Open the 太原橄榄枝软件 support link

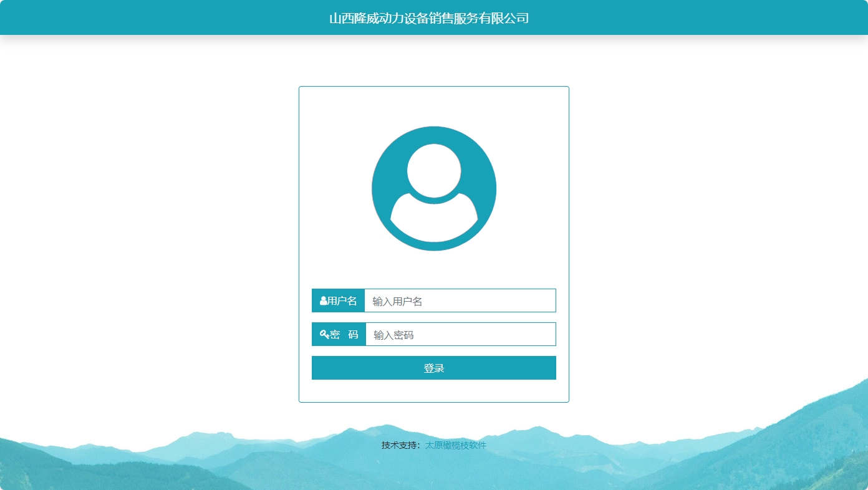(455, 445)
